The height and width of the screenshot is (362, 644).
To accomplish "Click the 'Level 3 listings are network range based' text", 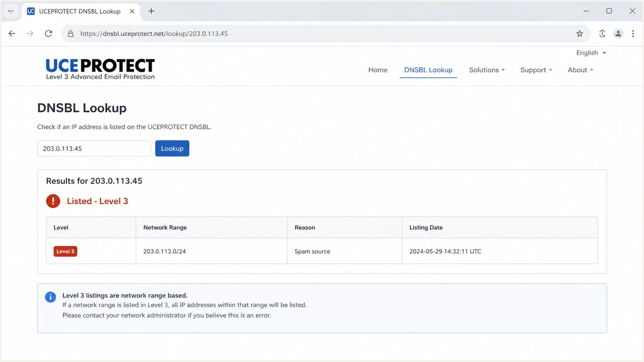I will 125,295.
